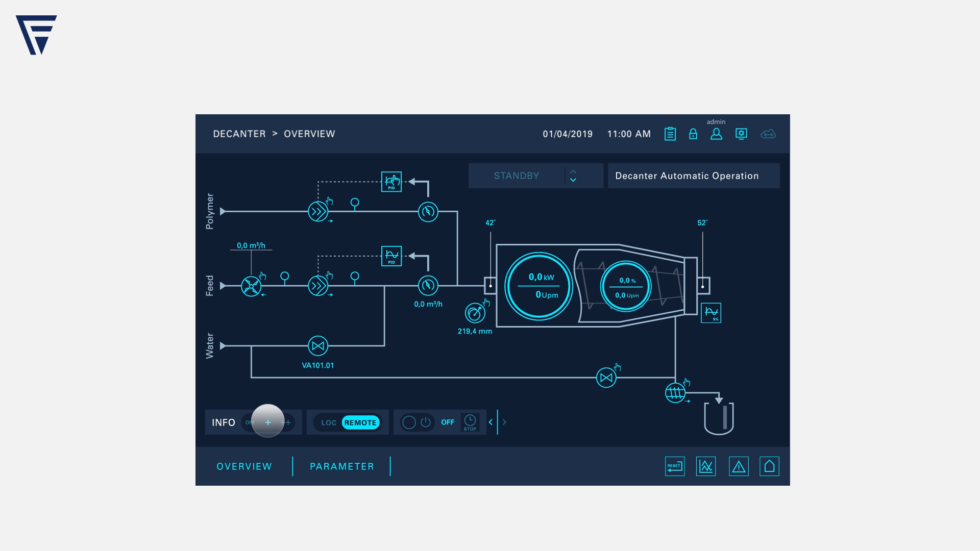This screenshot has height=551, width=980.
Task: Open the trend chart icon
Action: (706, 466)
